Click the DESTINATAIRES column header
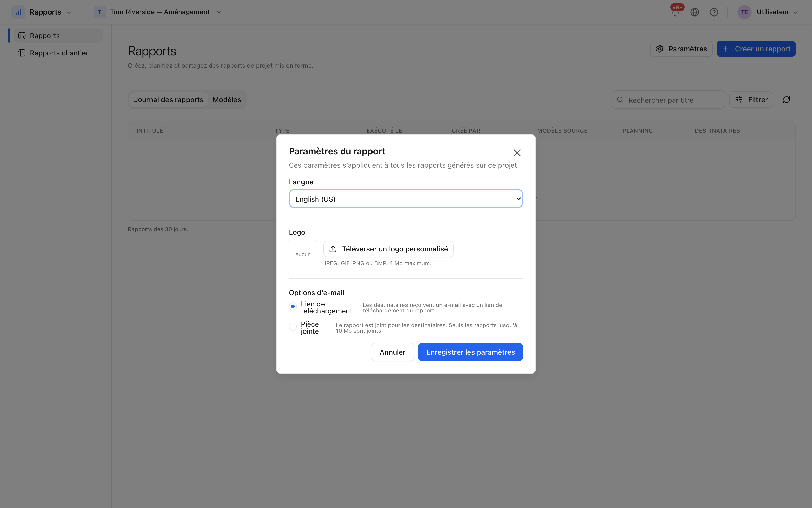This screenshot has width=812, height=508. [717, 131]
